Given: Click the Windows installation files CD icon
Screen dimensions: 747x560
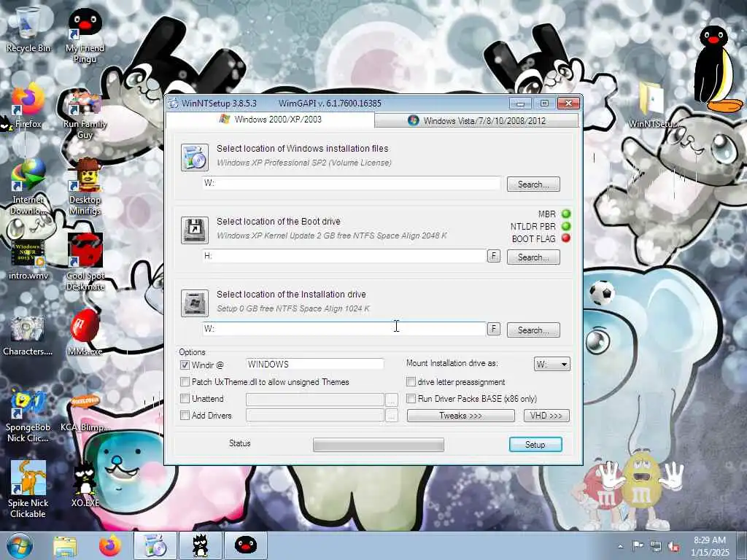Looking at the screenshot, I should [x=194, y=157].
